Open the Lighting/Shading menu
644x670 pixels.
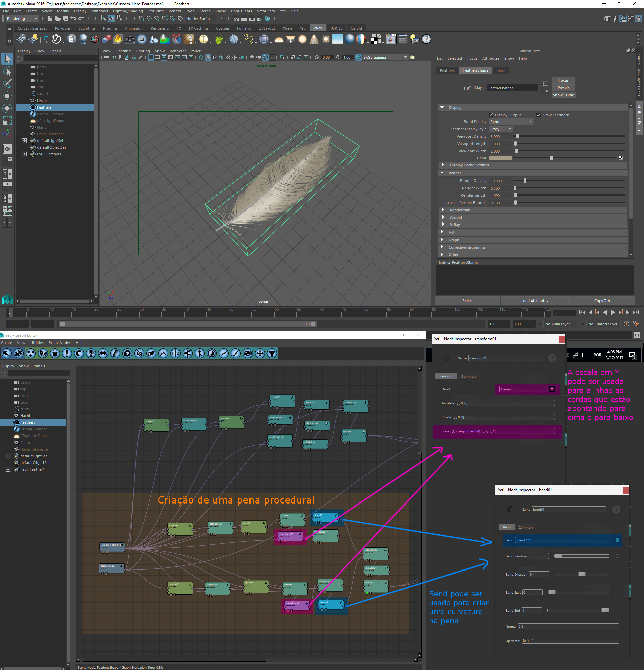coord(128,11)
